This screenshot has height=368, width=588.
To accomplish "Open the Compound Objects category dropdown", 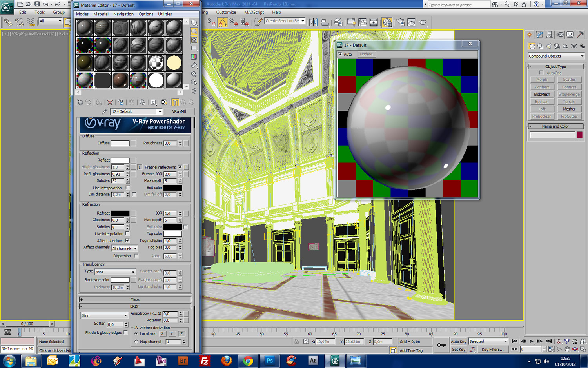I will click(x=556, y=56).
